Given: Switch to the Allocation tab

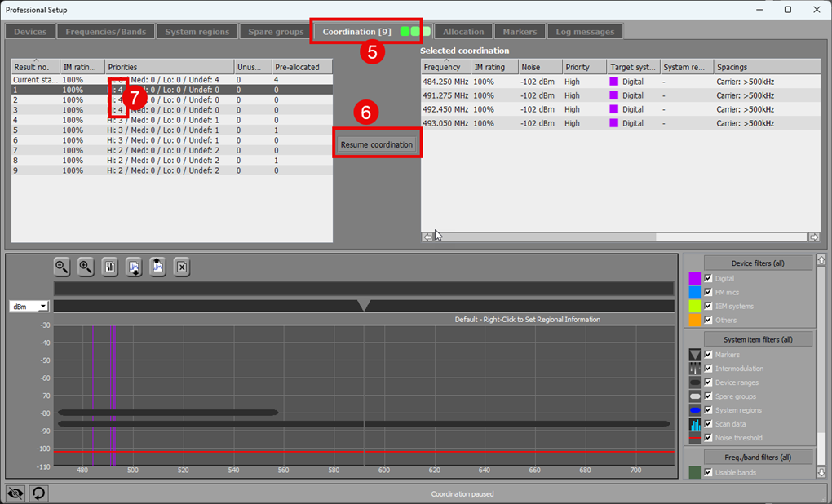Looking at the screenshot, I should pyautogui.click(x=462, y=31).
